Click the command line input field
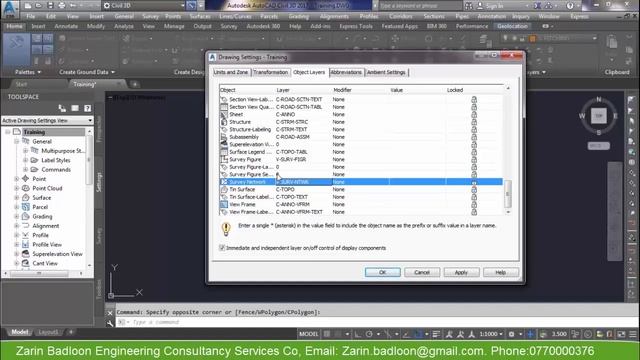Image resolution: width=640 pixels, height=360 pixels. click(376, 322)
